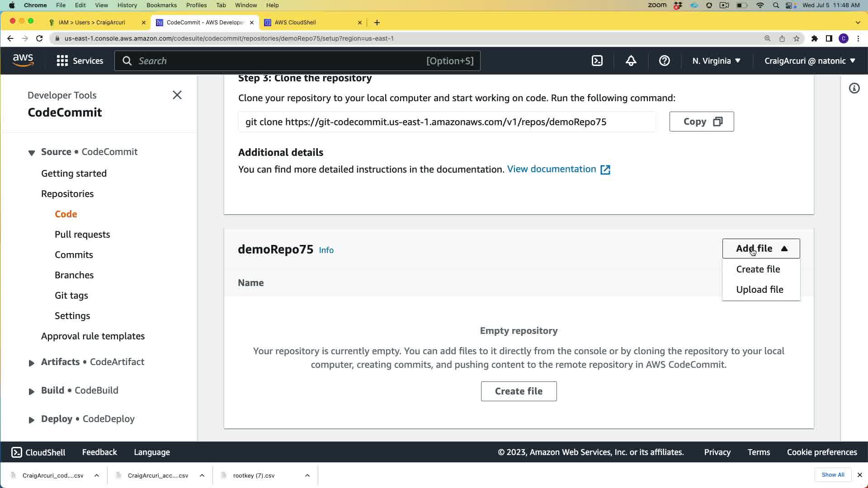The width and height of the screenshot is (868, 488).
Task: Open the AWS notifications bell
Action: pyautogui.click(x=631, y=61)
